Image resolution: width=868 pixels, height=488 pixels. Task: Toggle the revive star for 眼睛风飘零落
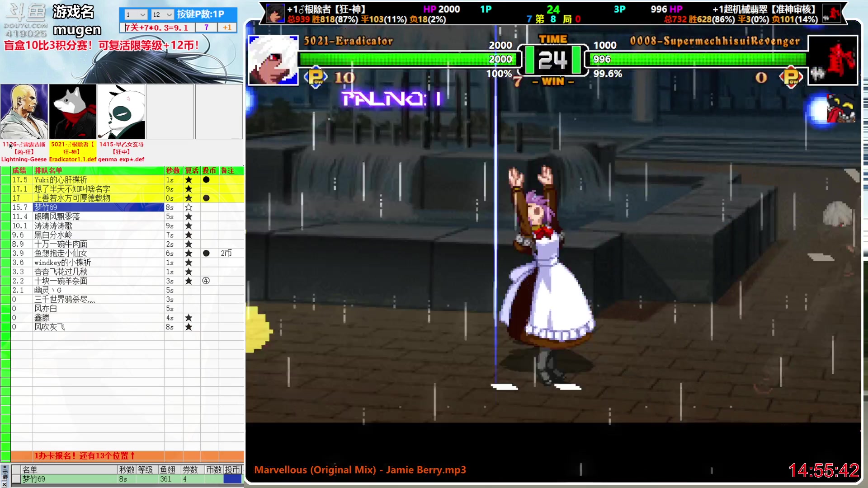(x=189, y=216)
